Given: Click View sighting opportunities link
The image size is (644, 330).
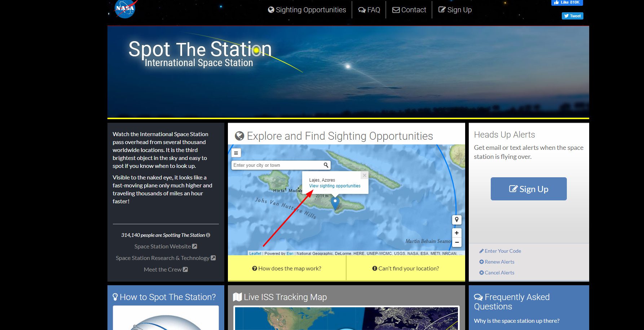Looking at the screenshot, I should (x=335, y=186).
